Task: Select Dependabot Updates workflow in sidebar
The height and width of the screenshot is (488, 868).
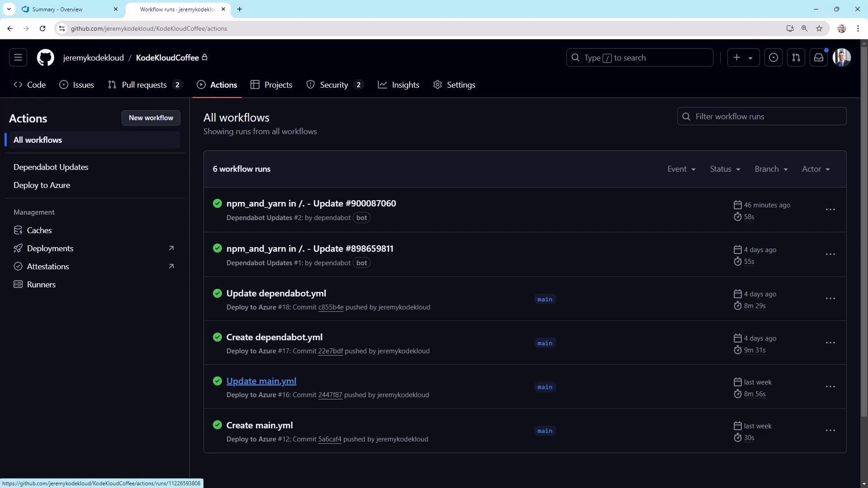Action: tap(51, 167)
